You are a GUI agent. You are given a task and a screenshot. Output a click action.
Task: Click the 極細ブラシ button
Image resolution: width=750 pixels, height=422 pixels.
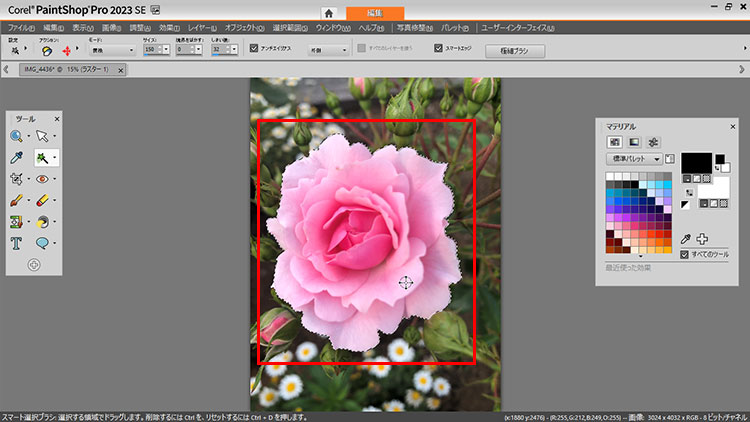514,50
